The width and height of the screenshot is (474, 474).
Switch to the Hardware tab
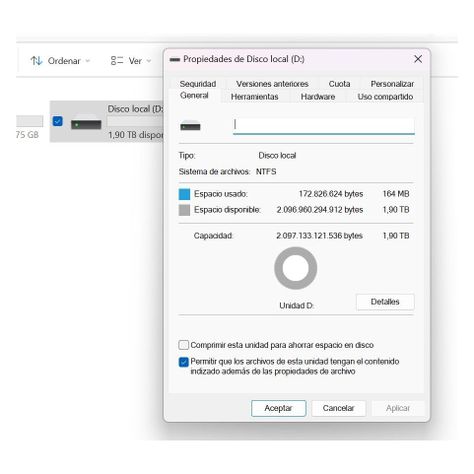(x=318, y=97)
